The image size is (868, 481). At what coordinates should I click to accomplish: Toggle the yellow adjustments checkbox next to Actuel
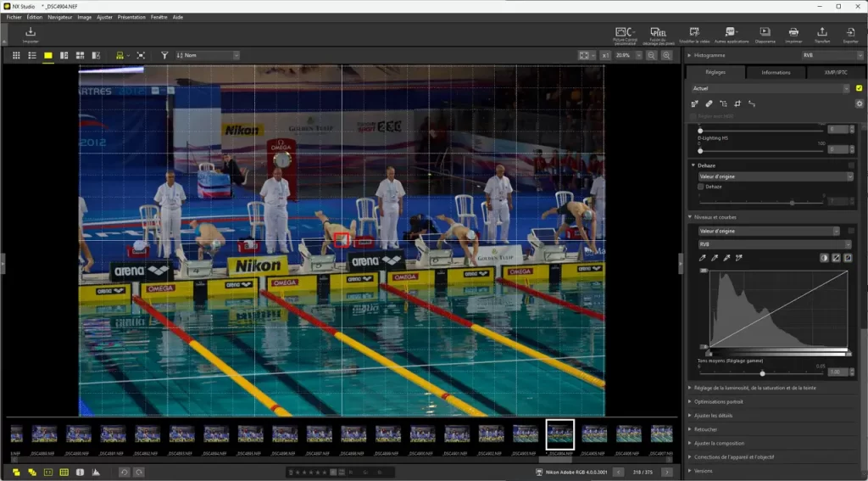coord(859,88)
